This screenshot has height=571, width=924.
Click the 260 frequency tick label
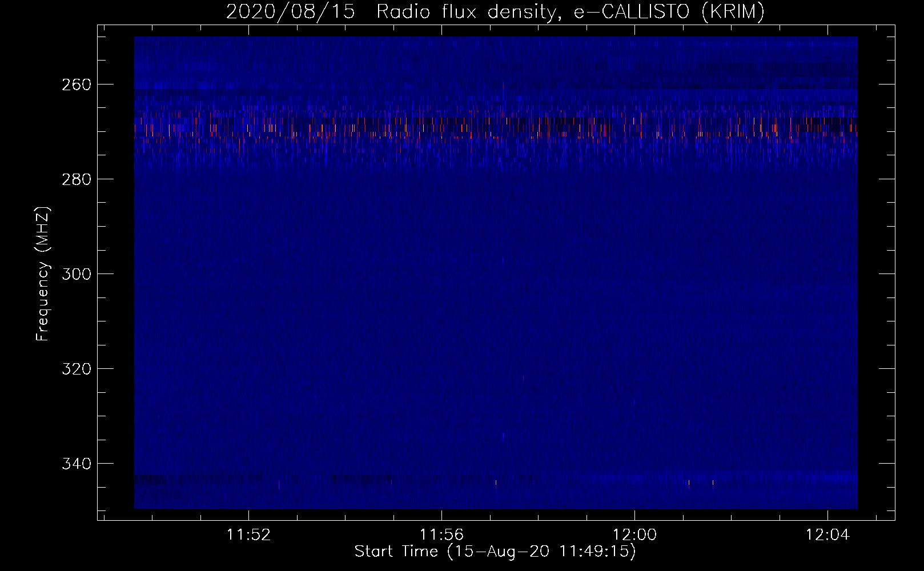pos(76,85)
